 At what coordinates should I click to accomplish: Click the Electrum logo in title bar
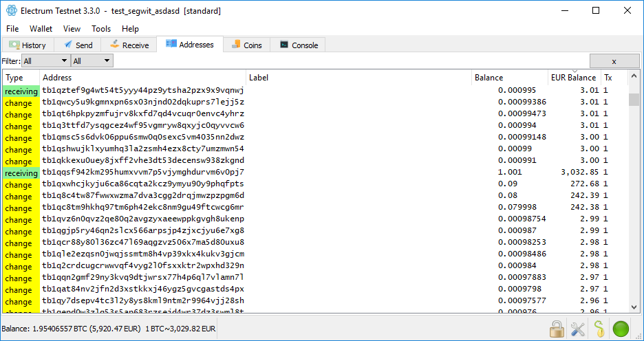(11, 11)
